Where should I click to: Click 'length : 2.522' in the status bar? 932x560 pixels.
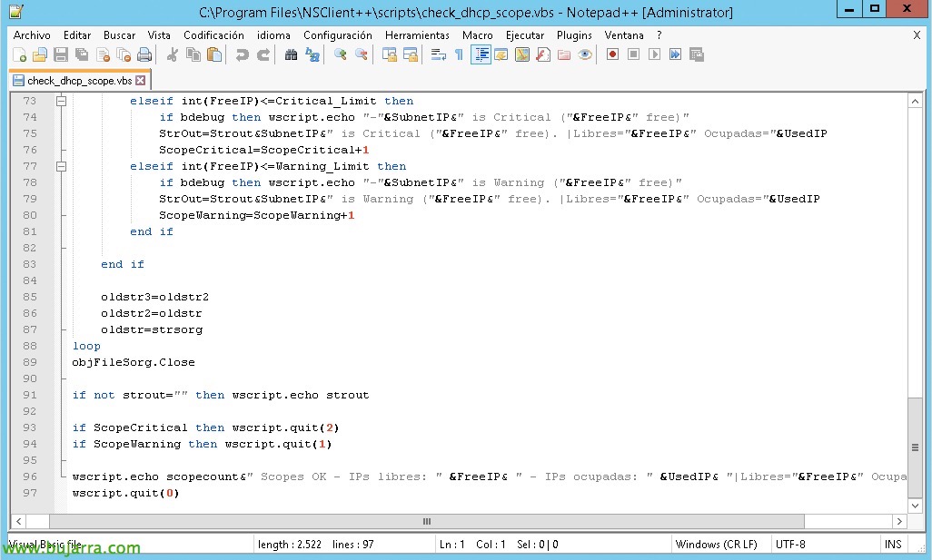(290, 545)
